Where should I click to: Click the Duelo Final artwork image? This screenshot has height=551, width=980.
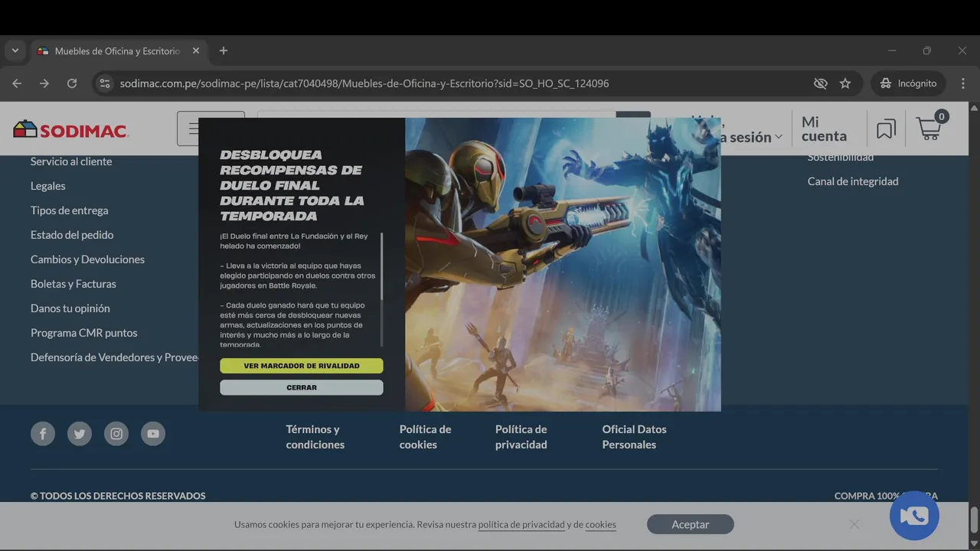click(563, 264)
